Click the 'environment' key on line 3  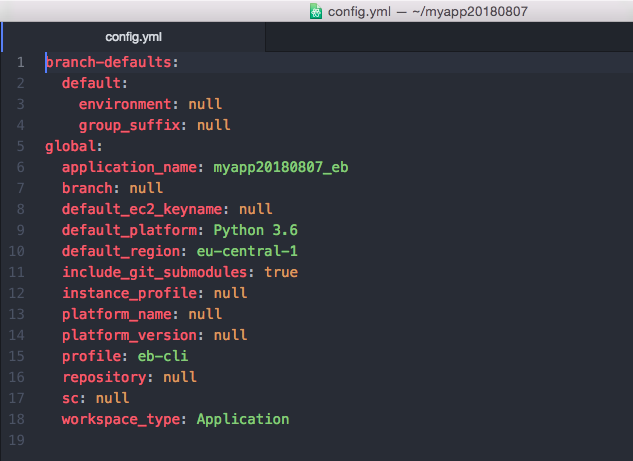point(125,104)
